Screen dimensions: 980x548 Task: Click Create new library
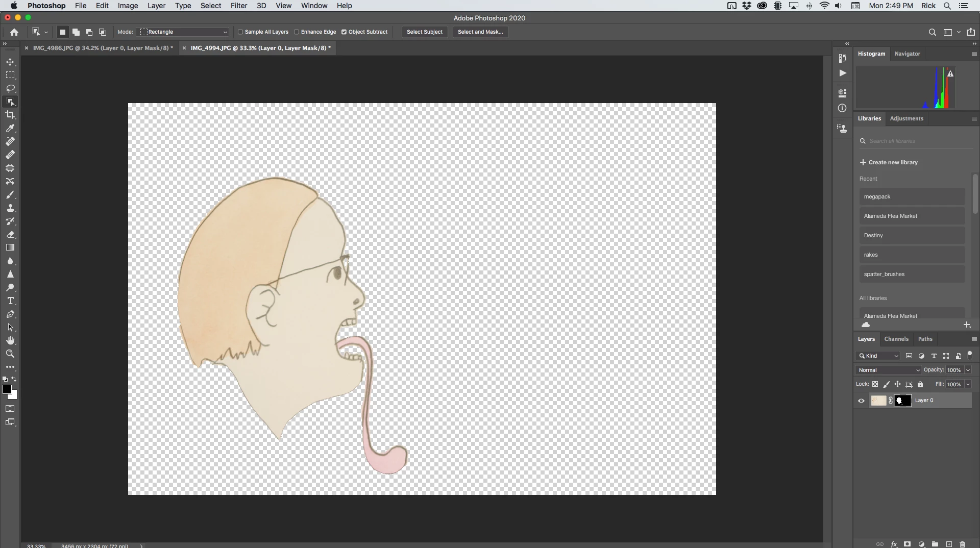pyautogui.click(x=889, y=162)
